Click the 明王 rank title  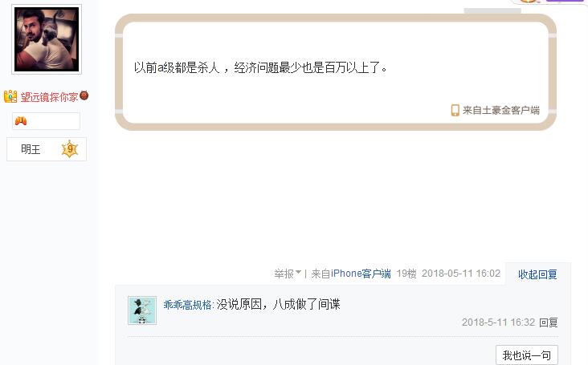click(31, 149)
